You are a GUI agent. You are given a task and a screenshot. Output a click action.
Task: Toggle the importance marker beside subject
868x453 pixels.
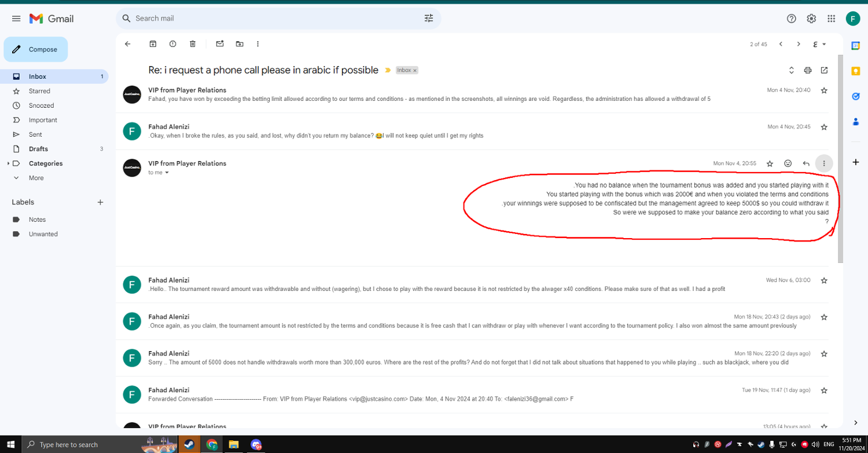pyautogui.click(x=388, y=71)
